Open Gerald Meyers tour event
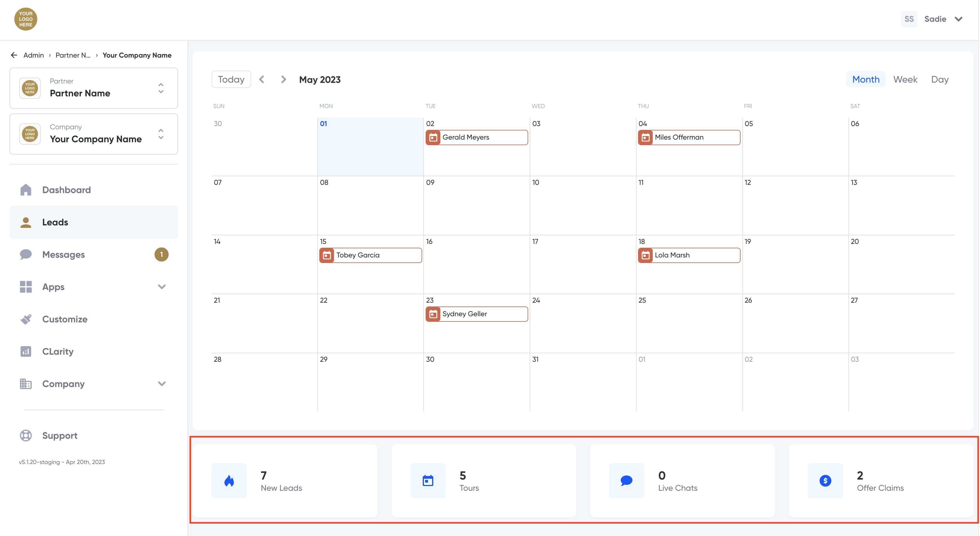 pos(476,137)
